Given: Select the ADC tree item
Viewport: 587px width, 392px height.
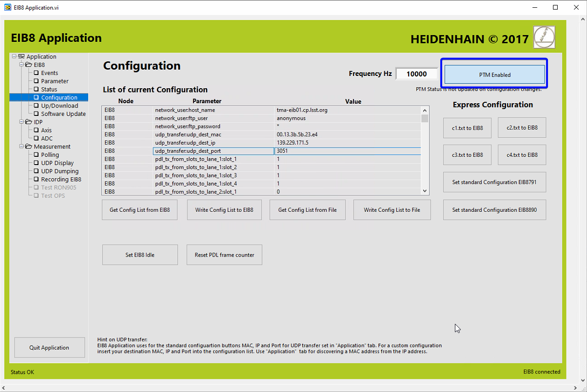Looking at the screenshot, I should [x=47, y=139].
